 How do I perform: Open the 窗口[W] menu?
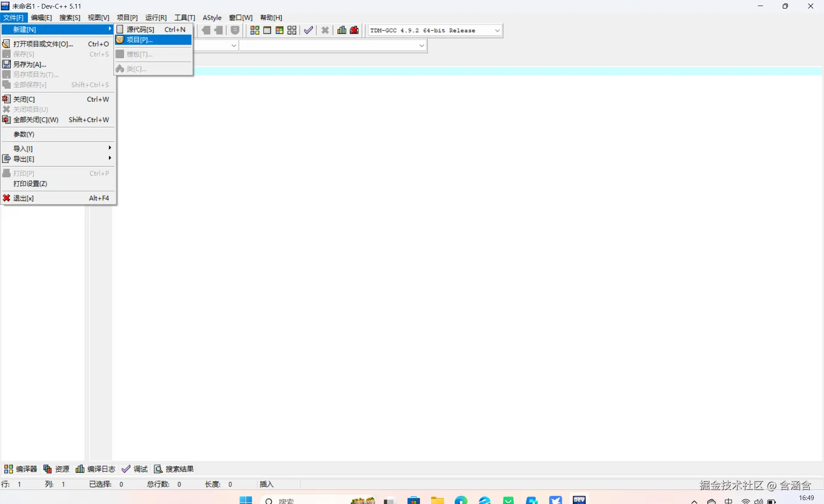click(x=240, y=18)
